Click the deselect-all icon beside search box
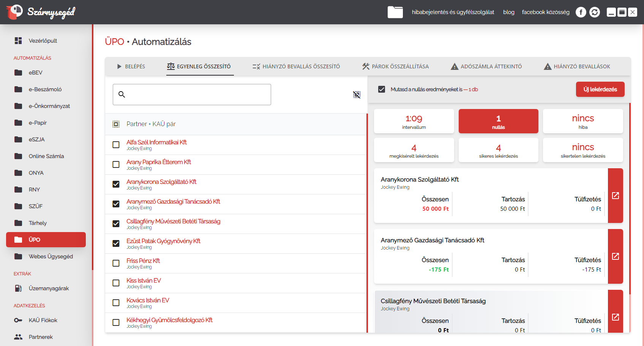 click(357, 95)
